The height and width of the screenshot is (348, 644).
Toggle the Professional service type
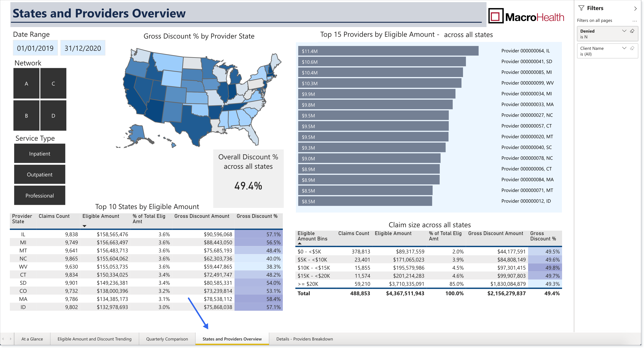(40, 195)
